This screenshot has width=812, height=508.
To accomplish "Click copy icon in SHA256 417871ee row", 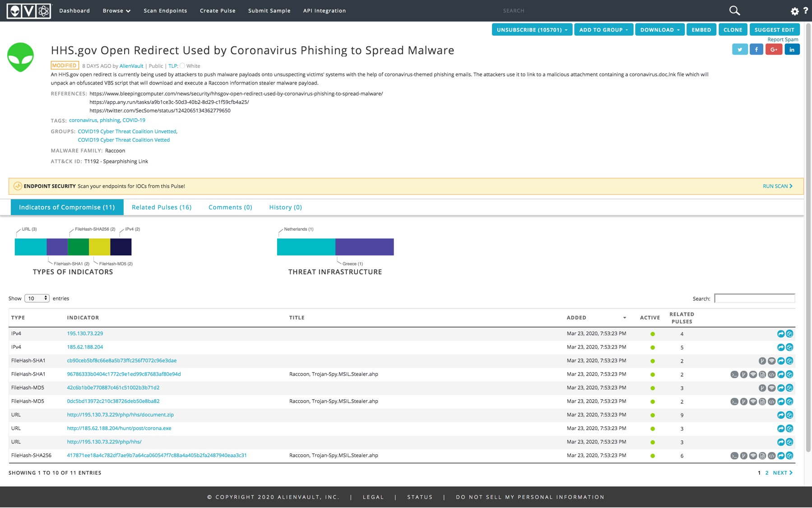I will coord(789,456).
